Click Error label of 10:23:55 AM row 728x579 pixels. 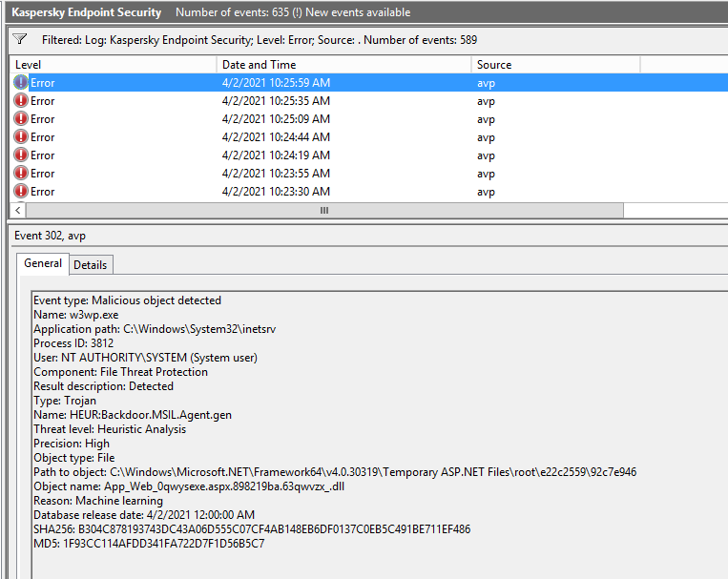point(42,174)
